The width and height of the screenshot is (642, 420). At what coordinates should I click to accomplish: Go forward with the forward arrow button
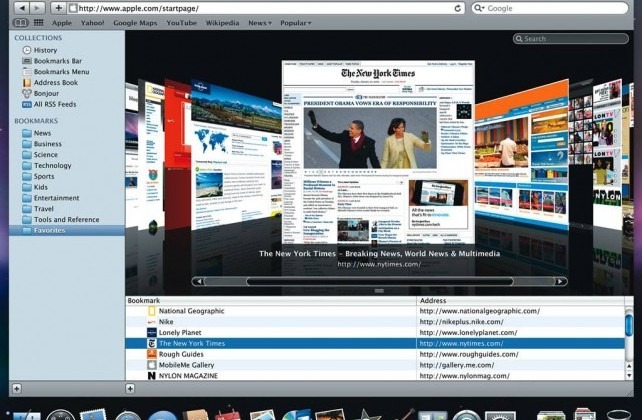37,8
